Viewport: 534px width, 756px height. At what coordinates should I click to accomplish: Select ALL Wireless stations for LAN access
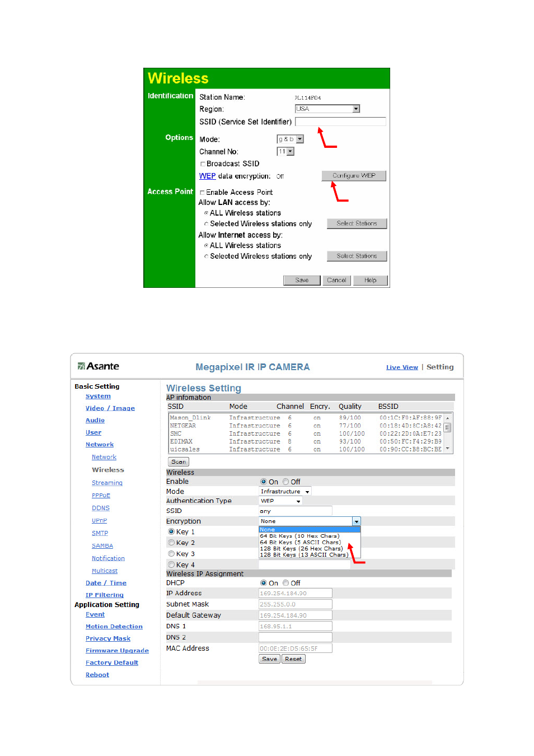pyautogui.click(x=206, y=213)
